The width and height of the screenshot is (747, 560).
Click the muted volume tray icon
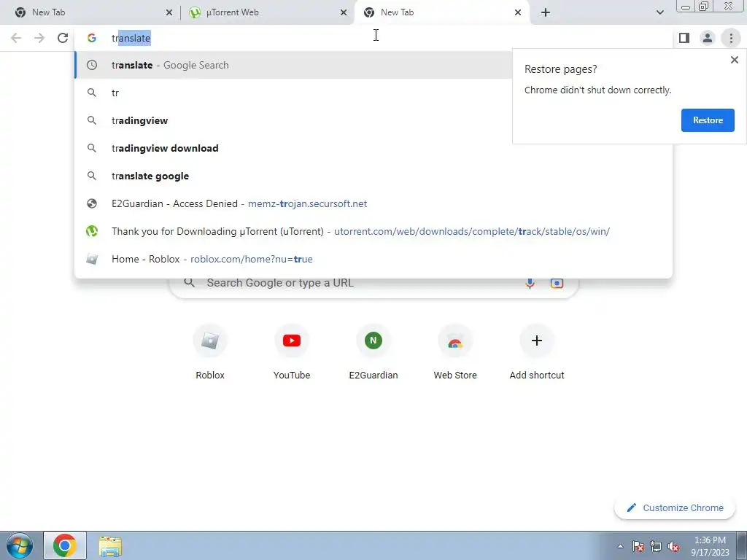[x=673, y=546]
